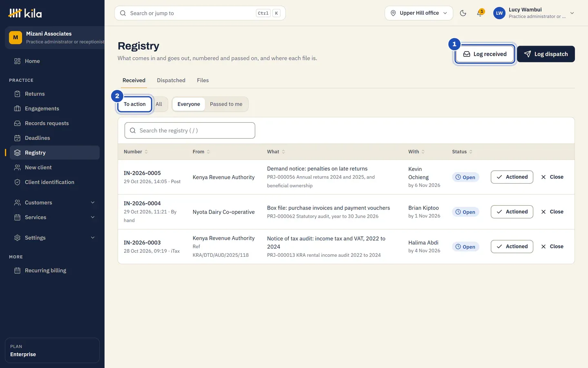
Task: Open the Upper Hill office dropdown
Action: tap(419, 13)
